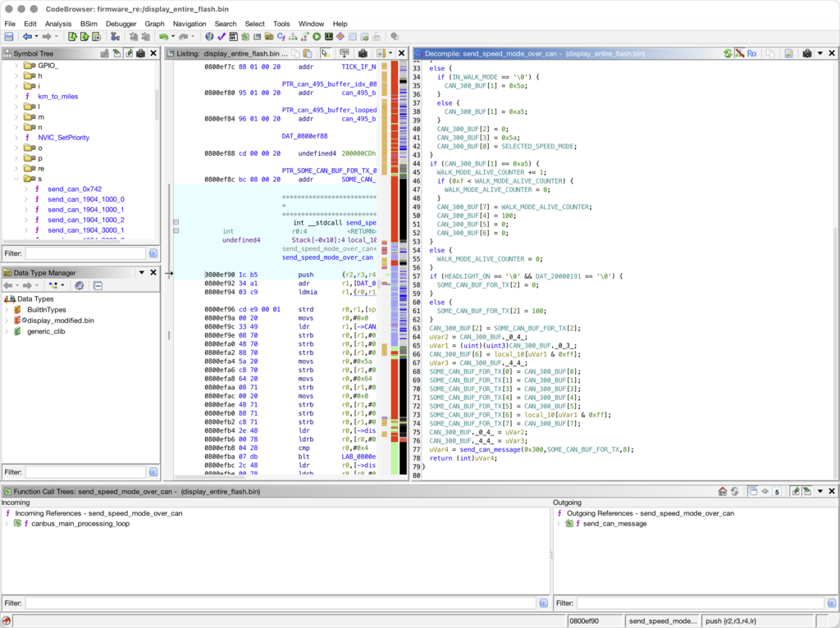Click the Symbol Tree vertical scrollbar

(x=157, y=104)
